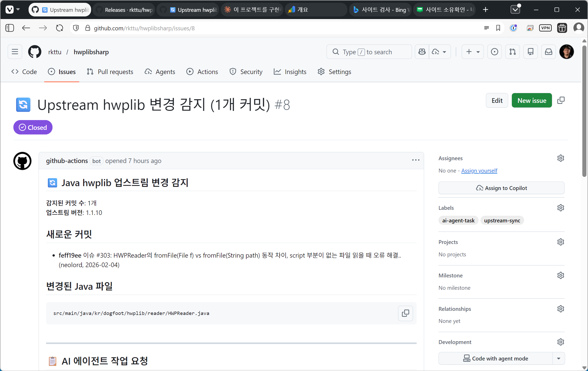Click the Assign yourself link
This screenshot has height=371, width=588.
pos(479,170)
